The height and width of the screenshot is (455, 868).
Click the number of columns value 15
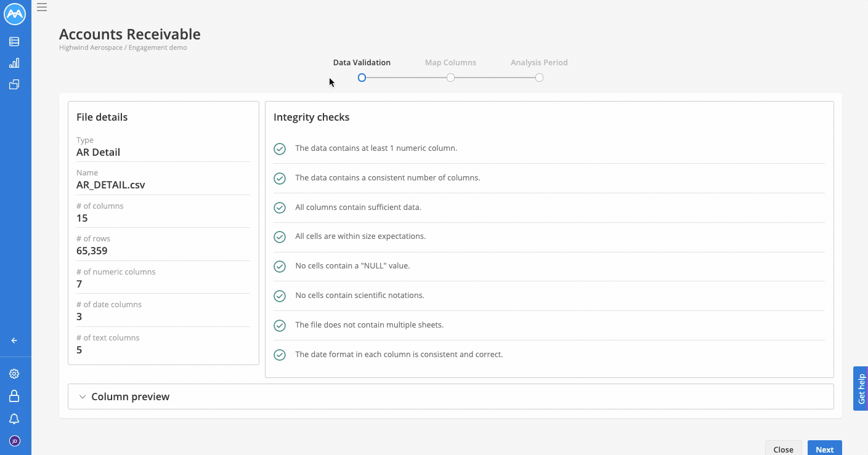point(82,218)
